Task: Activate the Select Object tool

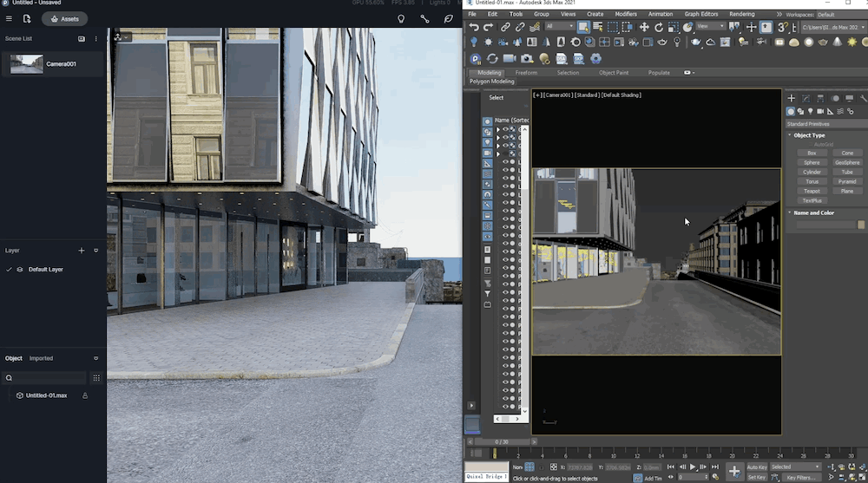Action: [x=583, y=27]
